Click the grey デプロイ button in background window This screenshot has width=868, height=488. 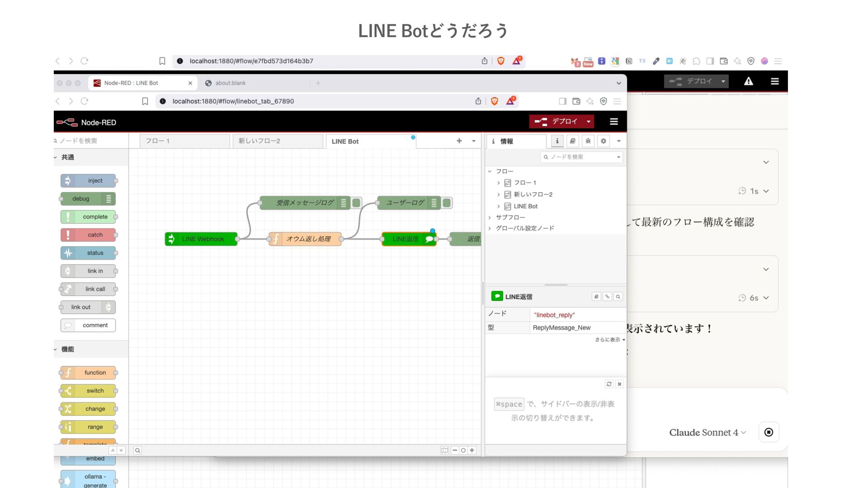coord(691,81)
